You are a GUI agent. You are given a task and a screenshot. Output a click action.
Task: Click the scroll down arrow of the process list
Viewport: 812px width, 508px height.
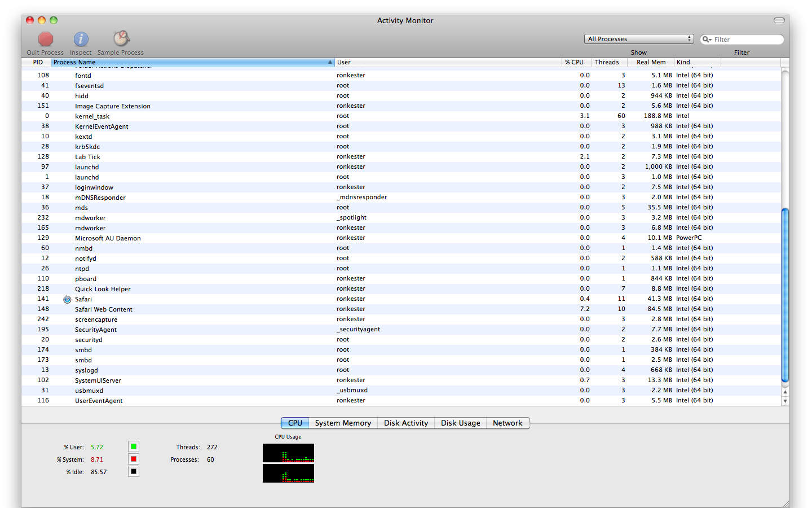point(785,401)
